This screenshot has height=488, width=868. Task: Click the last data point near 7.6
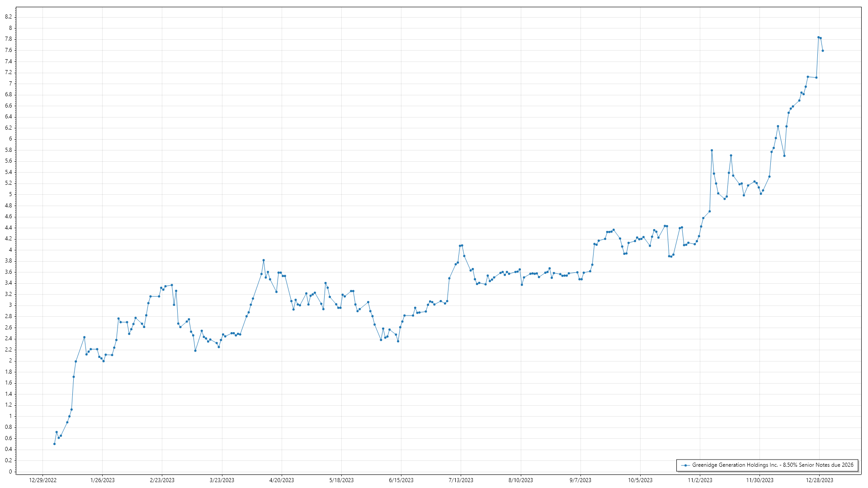(823, 51)
